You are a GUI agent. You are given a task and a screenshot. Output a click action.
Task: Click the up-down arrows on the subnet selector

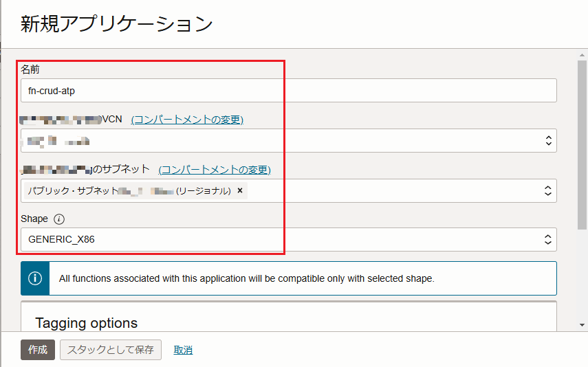pyautogui.click(x=548, y=191)
